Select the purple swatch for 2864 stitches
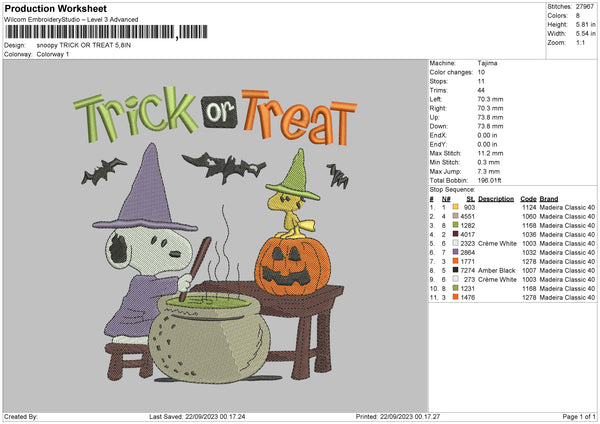Image resolution: width=600 pixels, height=424 pixels. coord(455,252)
